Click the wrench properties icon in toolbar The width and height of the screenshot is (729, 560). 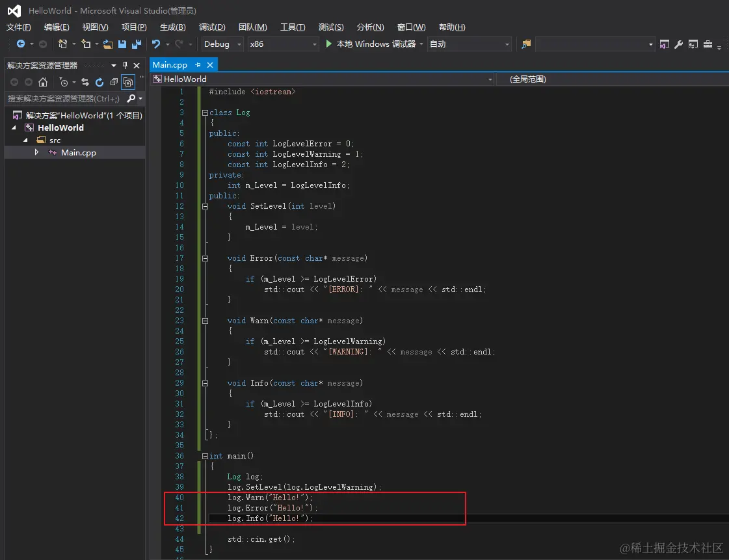pyautogui.click(x=678, y=44)
